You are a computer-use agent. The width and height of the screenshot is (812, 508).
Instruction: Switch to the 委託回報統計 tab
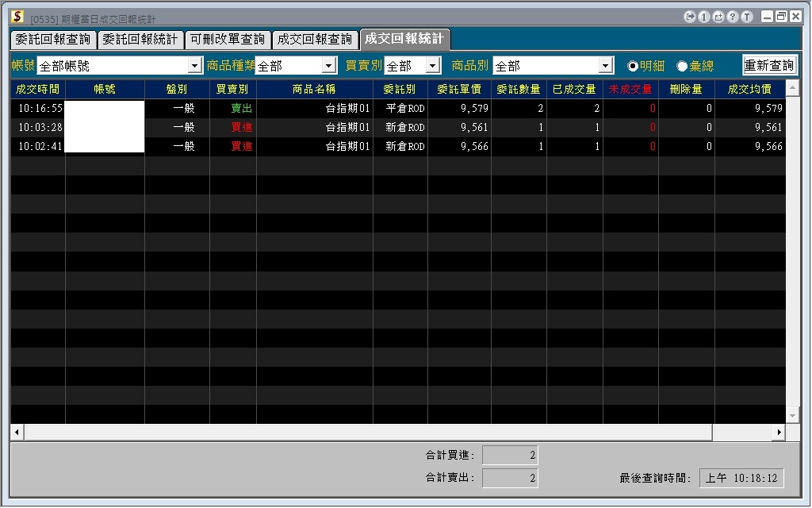click(x=140, y=40)
